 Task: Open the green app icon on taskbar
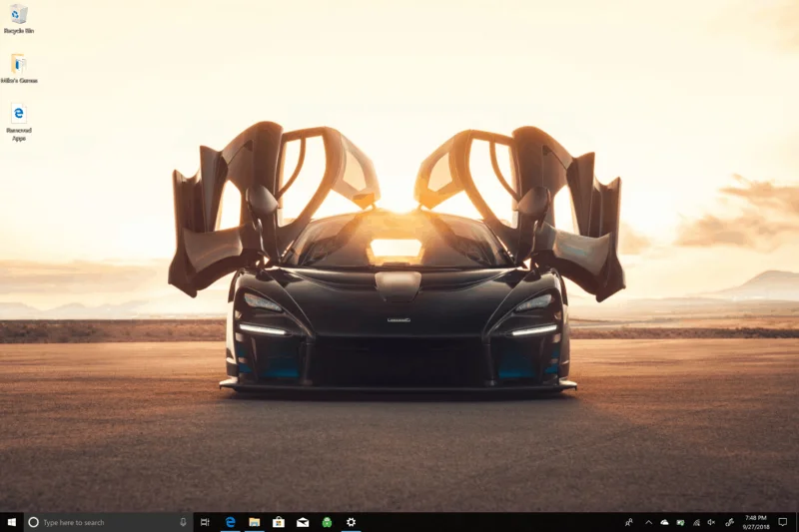pos(327,522)
